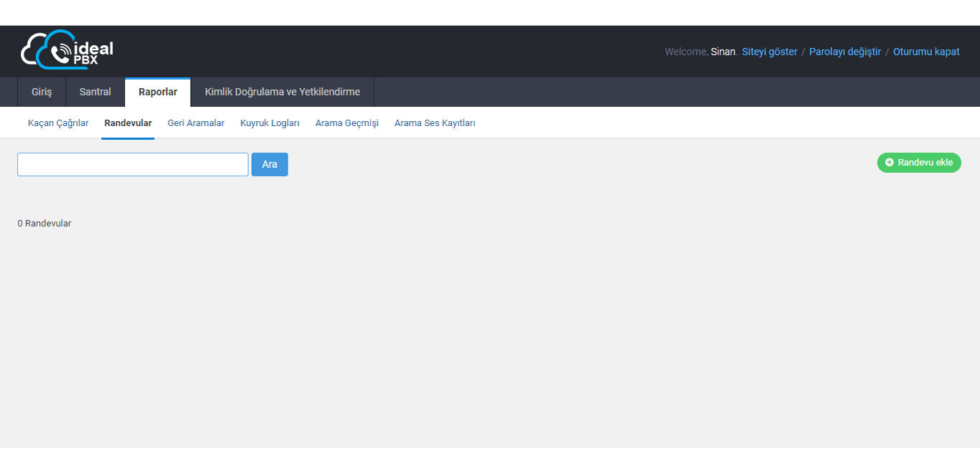The height and width of the screenshot is (473, 980).
Task: Switch to the Santral tab
Action: pos(95,92)
